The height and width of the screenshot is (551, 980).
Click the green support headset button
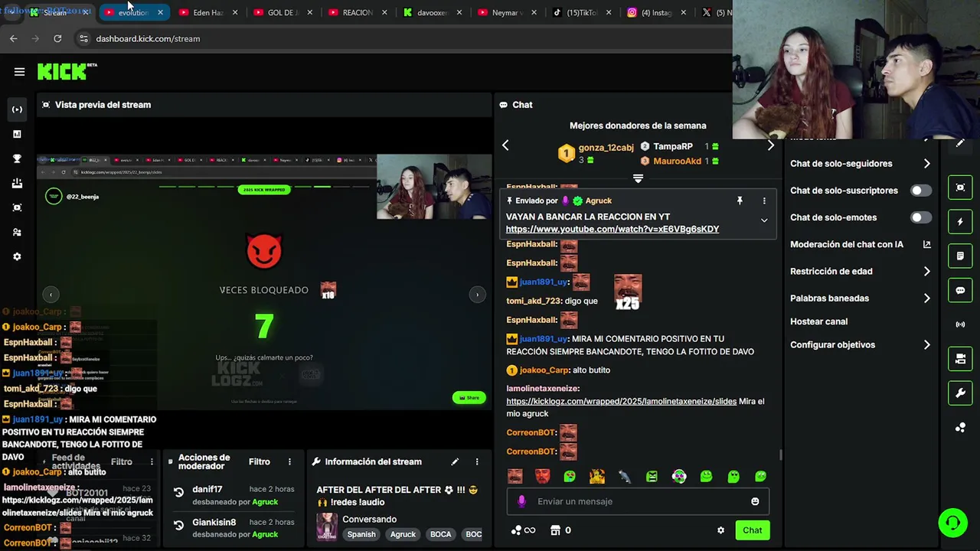pos(953,523)
